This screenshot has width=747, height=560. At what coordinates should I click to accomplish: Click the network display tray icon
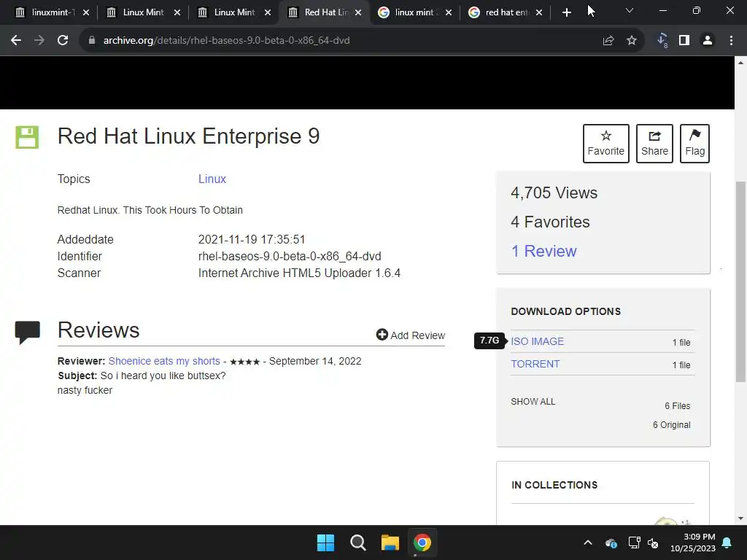(634, 542)
